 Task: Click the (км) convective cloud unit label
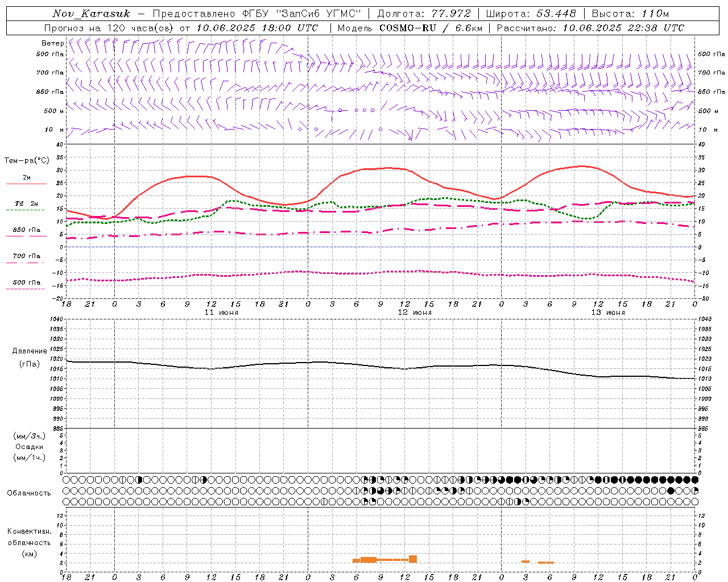tap(30, 554)
